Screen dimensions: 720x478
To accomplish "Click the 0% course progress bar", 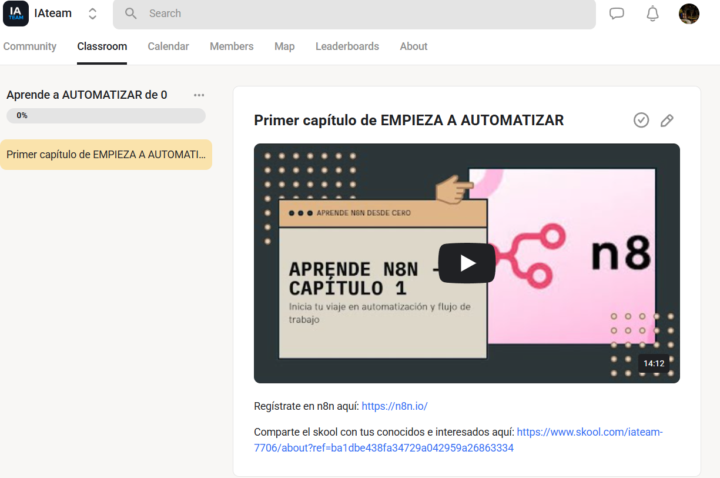I will (x=106, y=116).
